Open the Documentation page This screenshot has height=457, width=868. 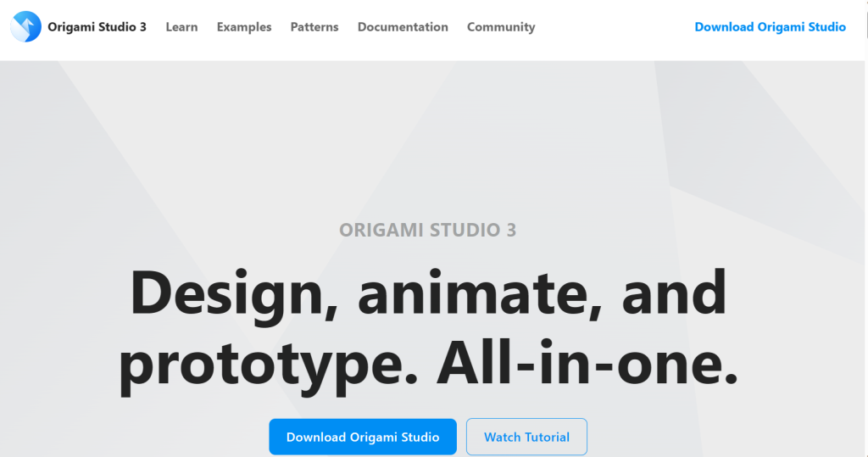(x=403, y=26)
